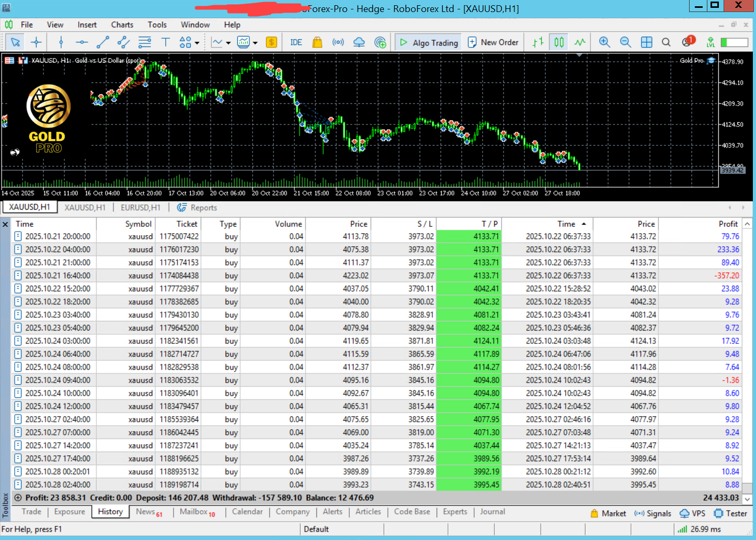The height and width of the screenshot is (540, 756).
Task: Switch to the EURUSD,H1 chart tab
Action: (140, 208)
